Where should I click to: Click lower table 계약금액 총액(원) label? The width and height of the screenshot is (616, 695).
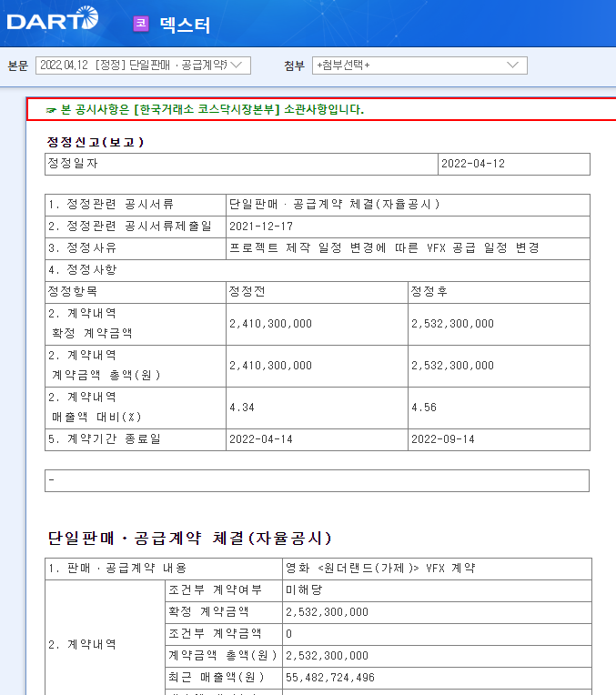pos(223,655)
